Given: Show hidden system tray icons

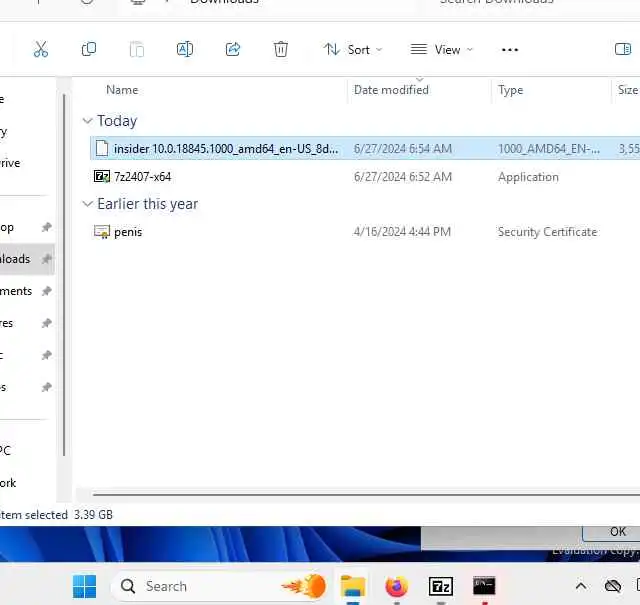Looking at the screenshot, I should (x=581, y=587).
